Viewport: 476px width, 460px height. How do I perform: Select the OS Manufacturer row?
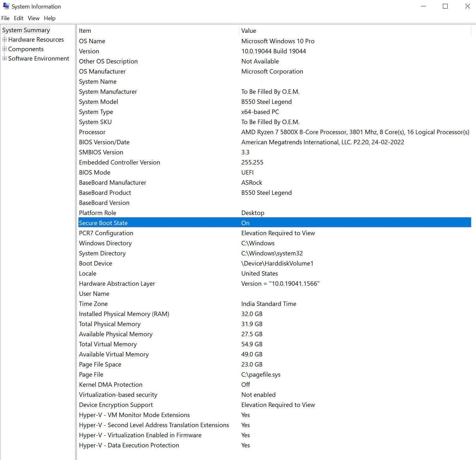(274, 71)
